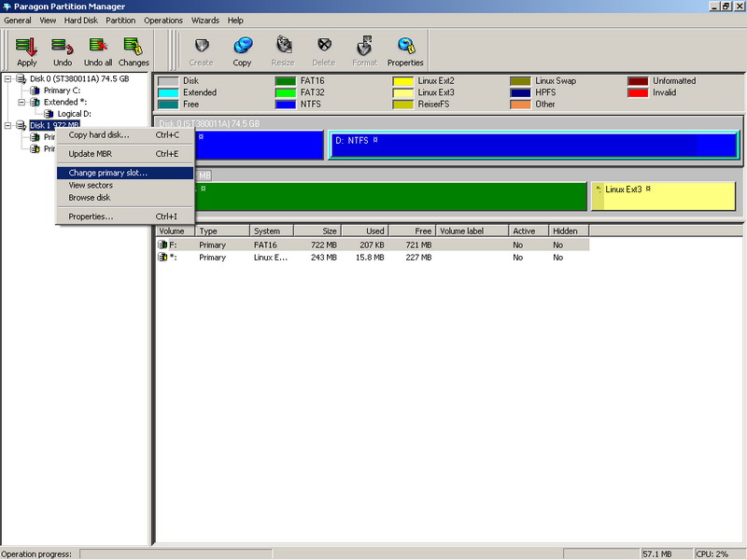
Task: Open the General menu
Action: [18, 21]
